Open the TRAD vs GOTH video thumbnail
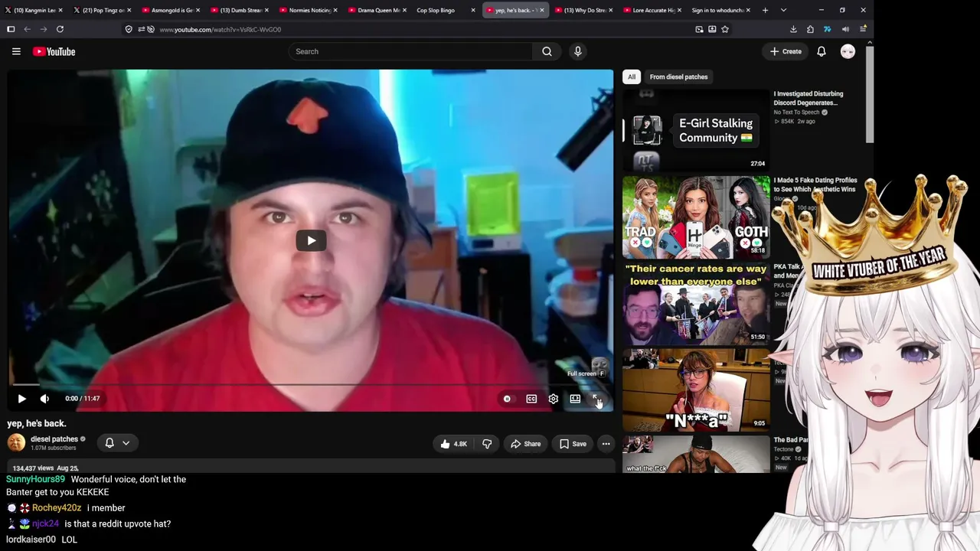Screen dimensions: 980x551 pyautogui.click(x=696, y=217)
